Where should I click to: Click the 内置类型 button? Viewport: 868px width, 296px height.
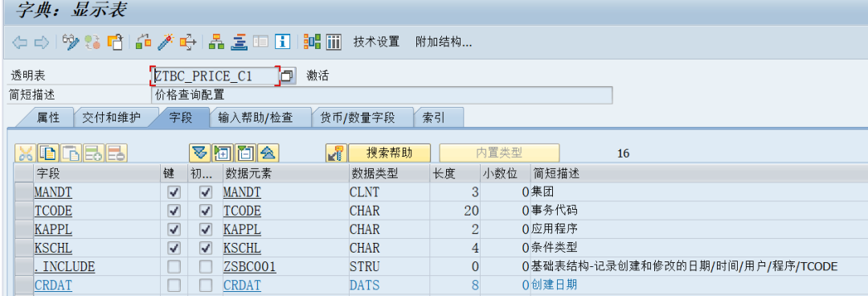tap(499, 153)
